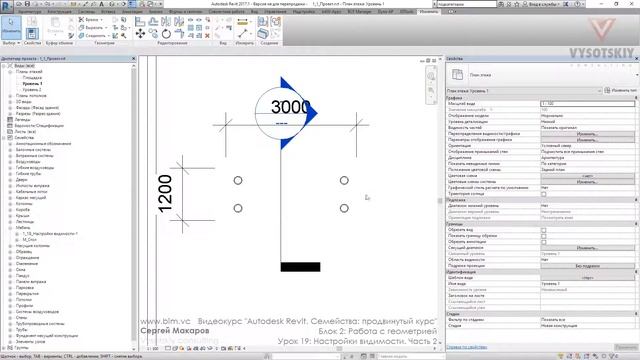Click the 1:100 view scale in view control bar

[x=153, y=349]
